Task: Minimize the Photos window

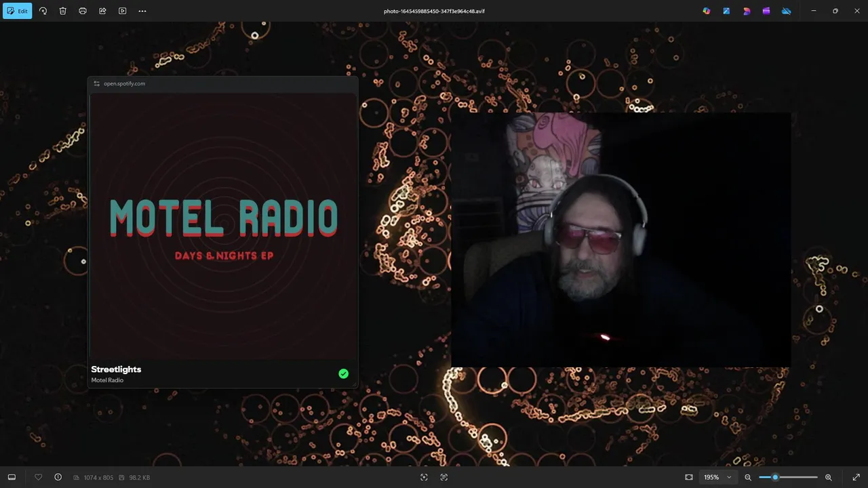Action: (814, 11)
